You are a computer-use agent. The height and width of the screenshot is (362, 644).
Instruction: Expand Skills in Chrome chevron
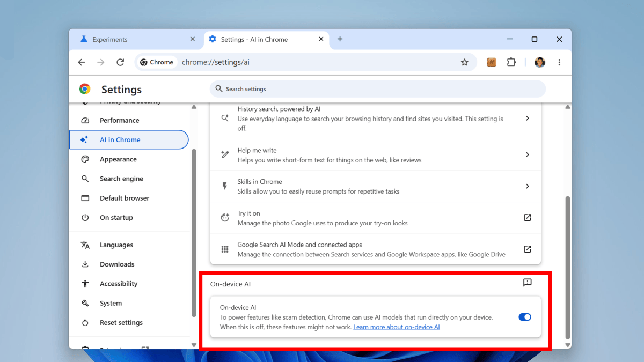528,186
